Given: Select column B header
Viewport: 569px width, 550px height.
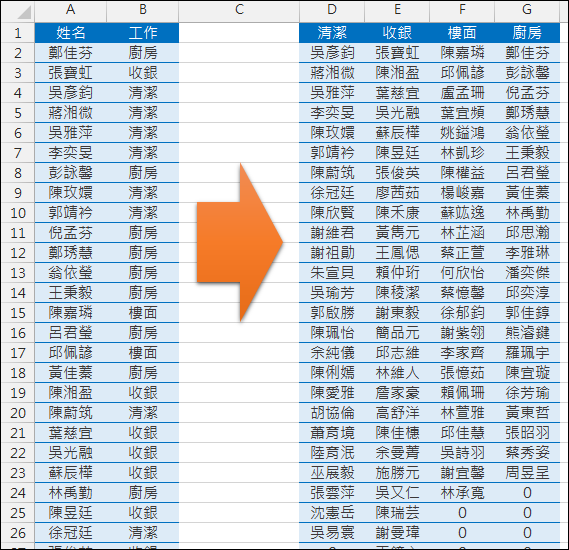Looking at the screenshot, I should [143, 10].
